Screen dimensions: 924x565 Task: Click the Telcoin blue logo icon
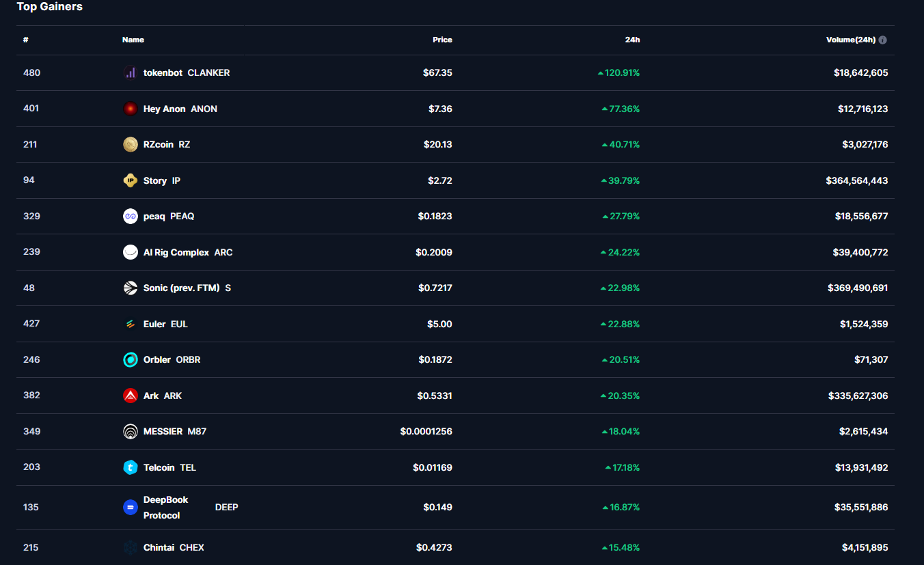tap(130, 467)
